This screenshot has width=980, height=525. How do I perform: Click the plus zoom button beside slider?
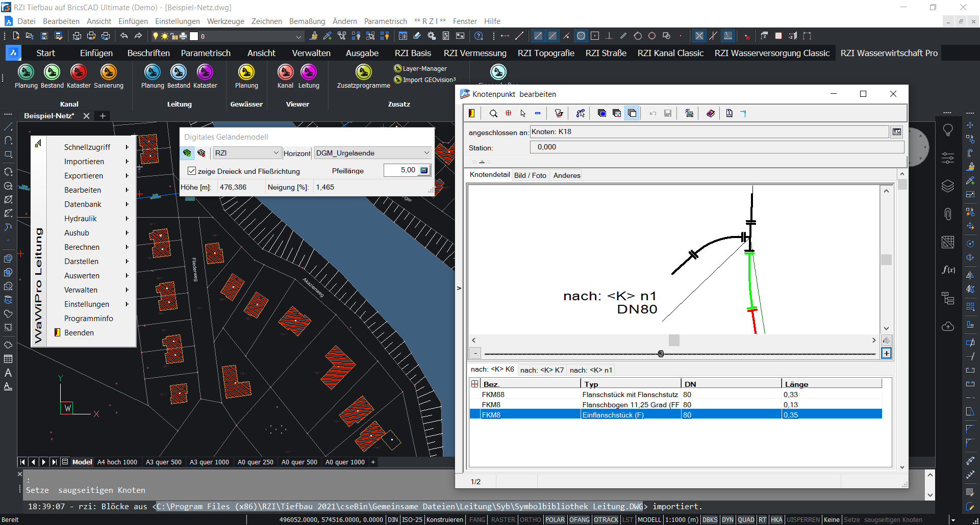coord(886,353)
